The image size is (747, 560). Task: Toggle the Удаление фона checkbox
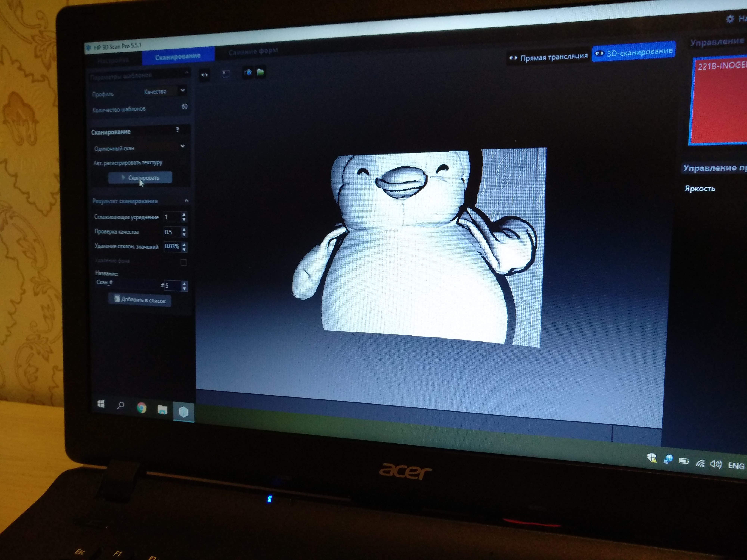(183, 262)
